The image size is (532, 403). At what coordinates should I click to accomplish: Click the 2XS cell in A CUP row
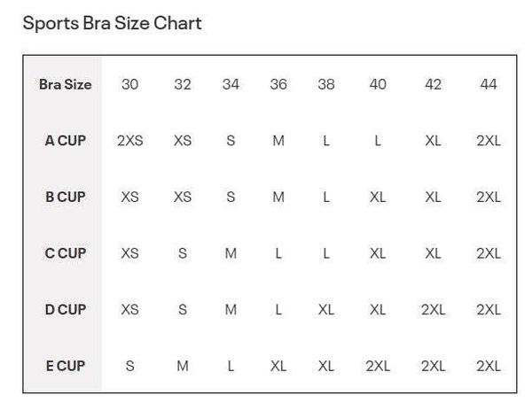pos(130,141)
